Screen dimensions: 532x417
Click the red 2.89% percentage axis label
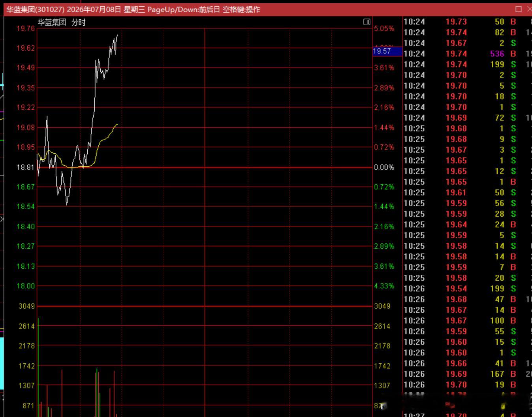pyautogui.click(x=384, y=88)
